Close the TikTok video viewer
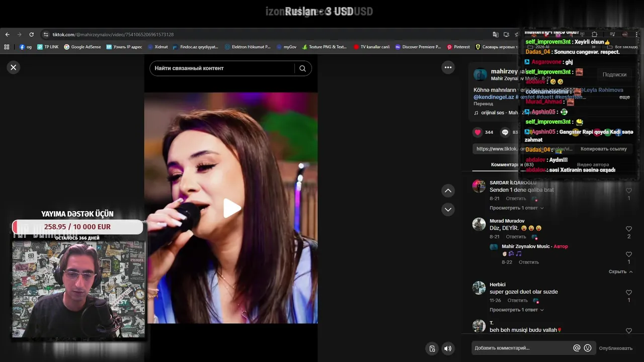Screen dimensions: 644x362 pyautogui.click(x=14, y=67)
